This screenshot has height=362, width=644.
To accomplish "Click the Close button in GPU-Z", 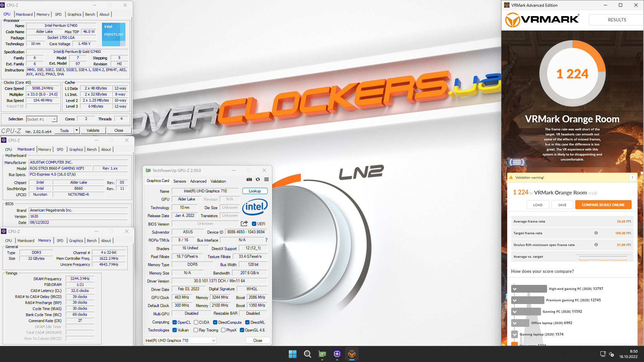I will (x=258, y=341).
